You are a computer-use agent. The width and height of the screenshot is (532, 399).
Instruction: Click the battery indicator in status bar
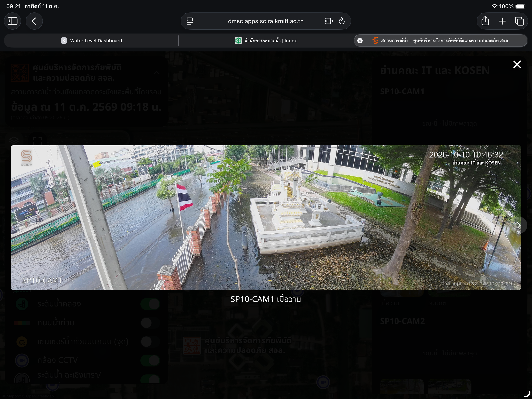pyautogui.click(x=521, y=6)
